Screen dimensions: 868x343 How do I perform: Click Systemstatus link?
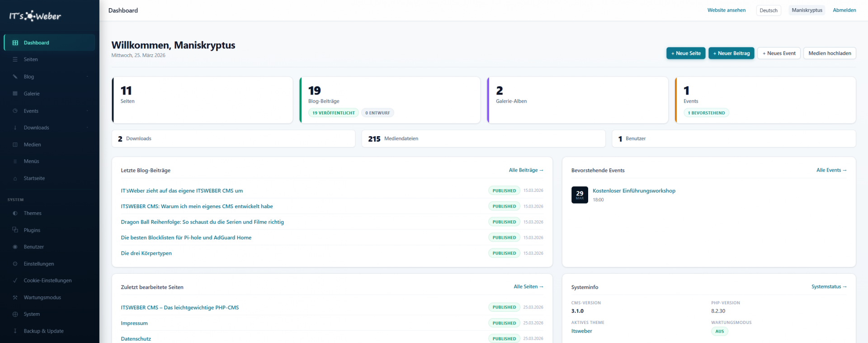(x=829, y=286)
